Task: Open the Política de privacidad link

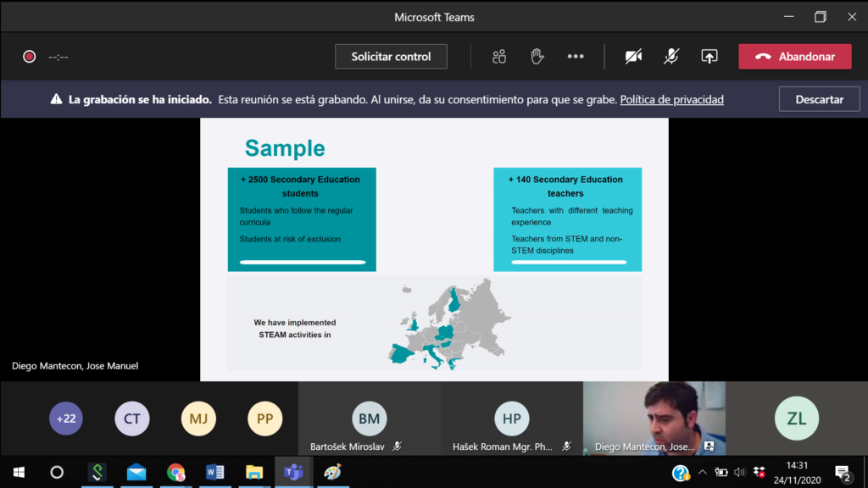Action: [x=671, y=99]
